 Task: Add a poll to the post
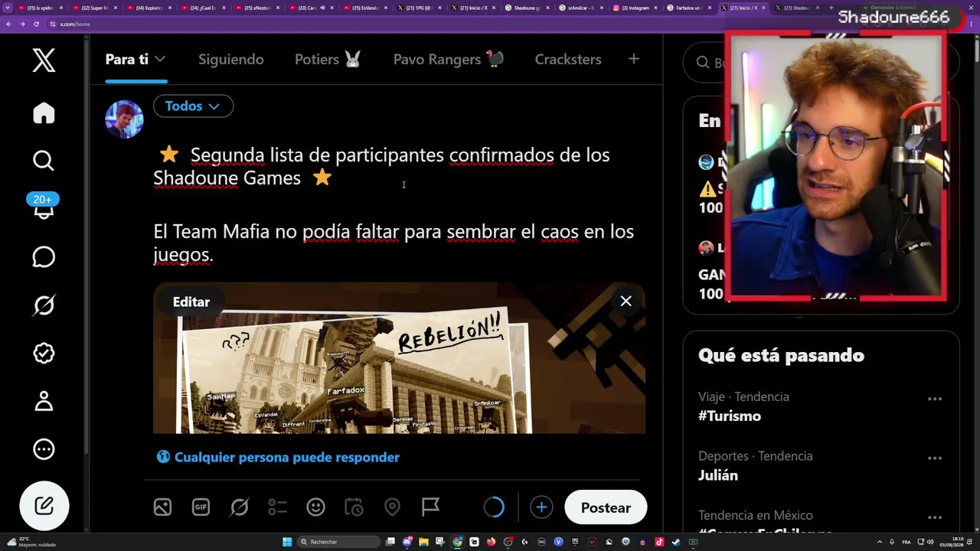[277, 507]
